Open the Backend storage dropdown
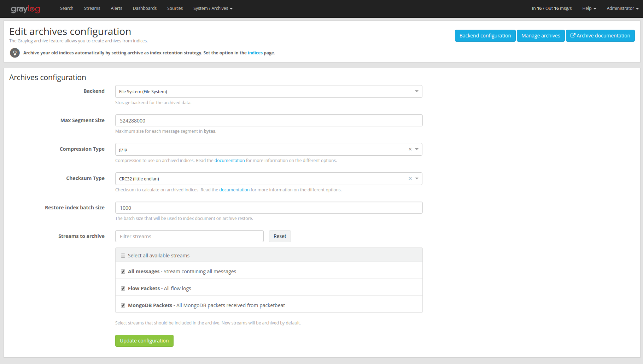Screen dimensions: 643x364 pos(416,91)
